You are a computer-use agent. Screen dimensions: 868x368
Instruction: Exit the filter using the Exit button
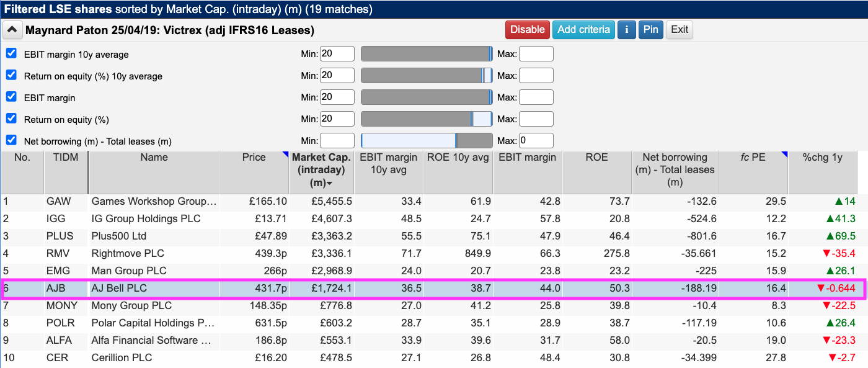(680, 30)
